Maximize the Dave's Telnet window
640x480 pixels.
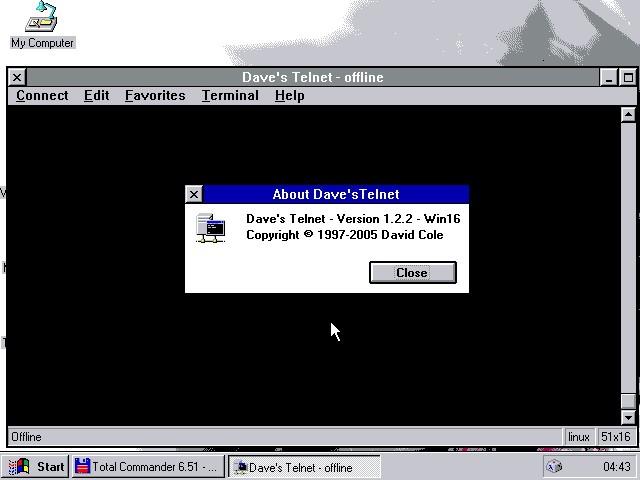click(628, 77)
